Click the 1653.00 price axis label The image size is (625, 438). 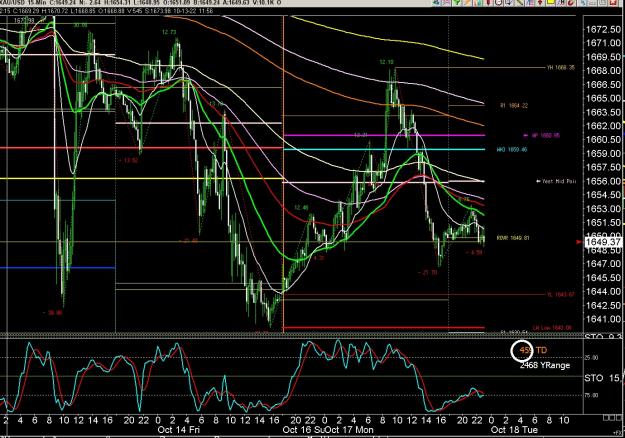point(603,208)
